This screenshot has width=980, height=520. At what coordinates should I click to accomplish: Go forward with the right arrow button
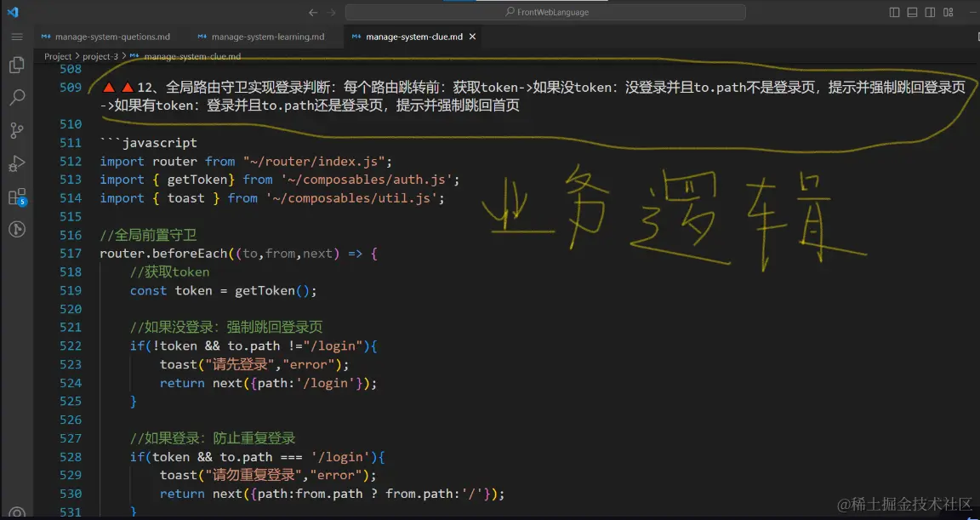click(x=331, y=12)
